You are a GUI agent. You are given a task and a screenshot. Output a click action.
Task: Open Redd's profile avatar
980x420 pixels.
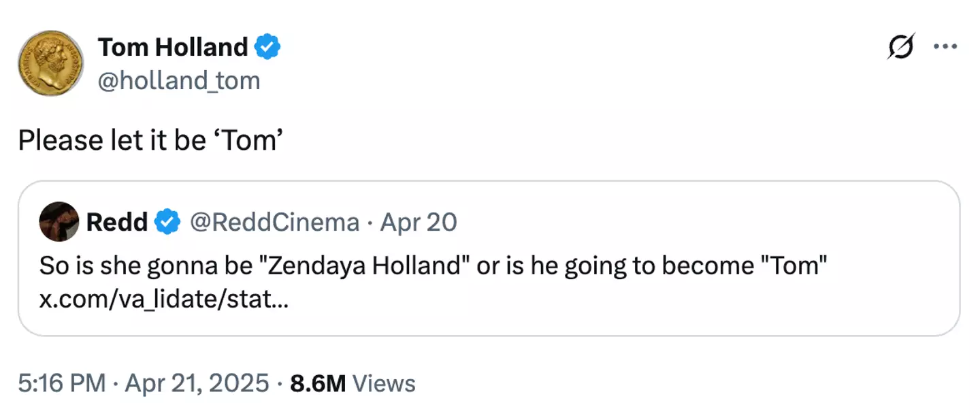pos(59,222)
